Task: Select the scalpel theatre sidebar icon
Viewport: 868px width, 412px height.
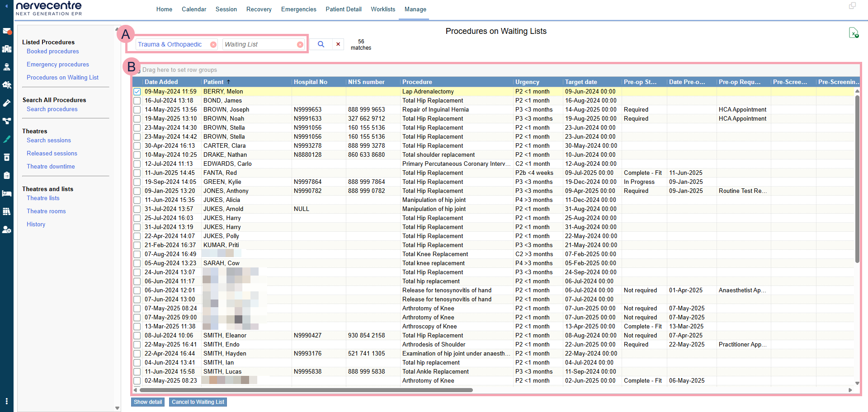Action: 7,139
